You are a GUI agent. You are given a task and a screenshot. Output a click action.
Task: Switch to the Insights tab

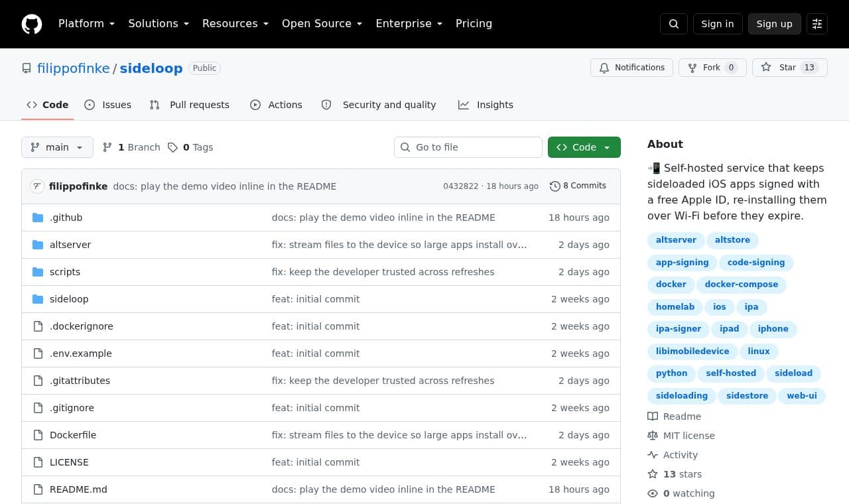486,105
